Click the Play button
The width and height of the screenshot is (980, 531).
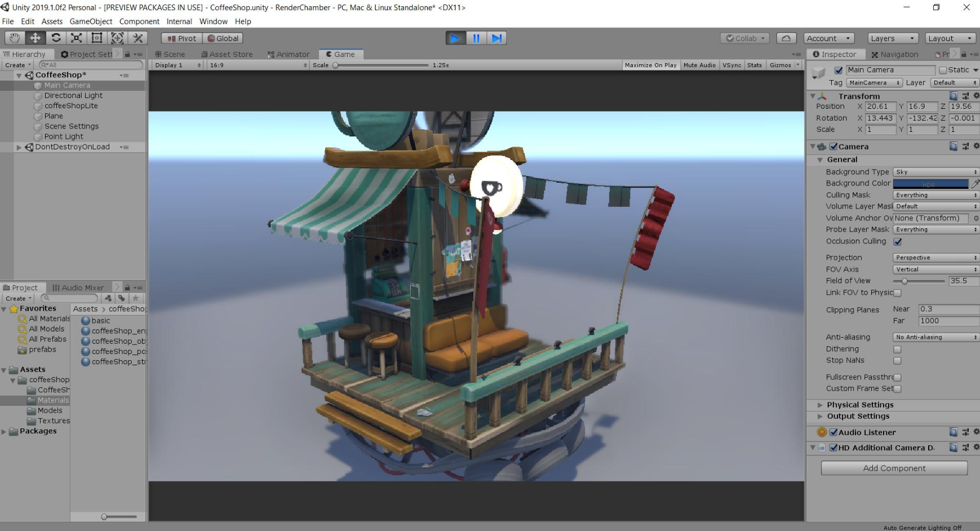coord(455,38)
